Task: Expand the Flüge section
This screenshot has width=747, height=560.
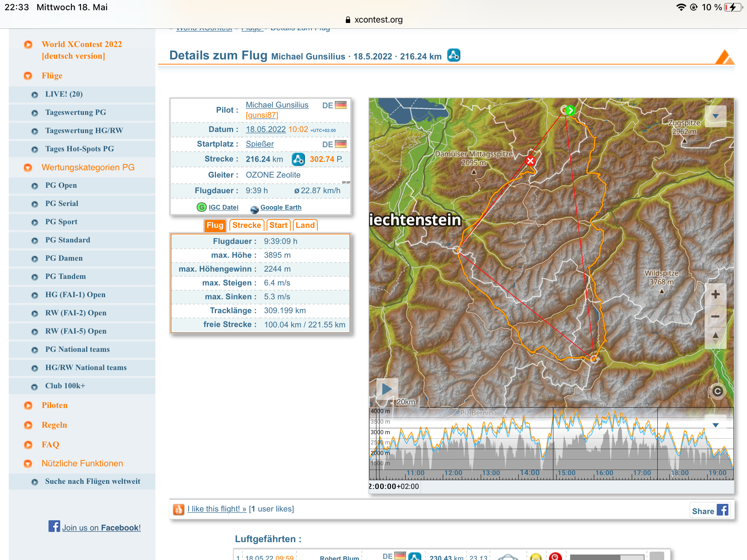Action: pyautogui.click(x=52, y=76)
